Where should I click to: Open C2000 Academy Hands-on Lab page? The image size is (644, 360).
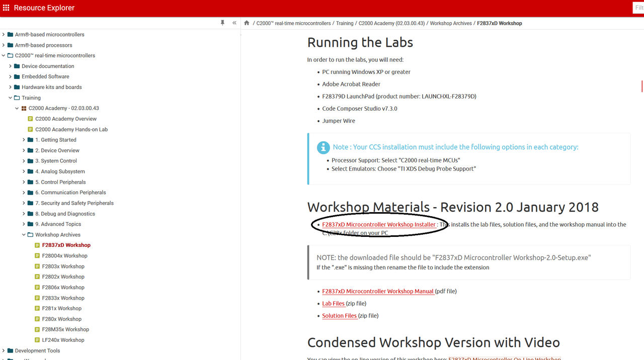(x=71, y=130)
